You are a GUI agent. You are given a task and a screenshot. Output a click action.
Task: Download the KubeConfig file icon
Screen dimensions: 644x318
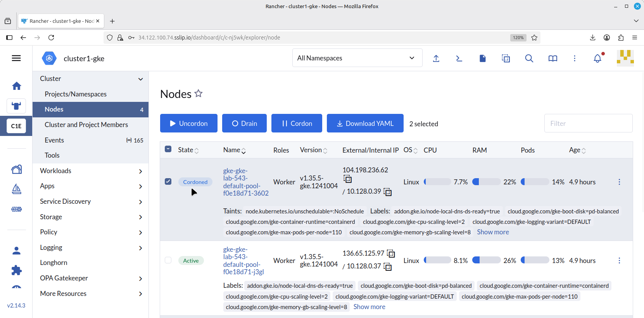[482, 58]
